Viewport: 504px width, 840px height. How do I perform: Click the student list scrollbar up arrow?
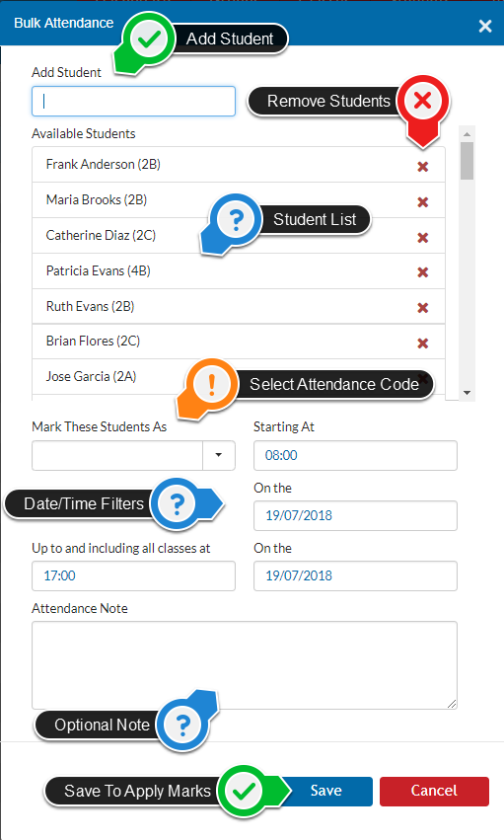pos(468,134)
